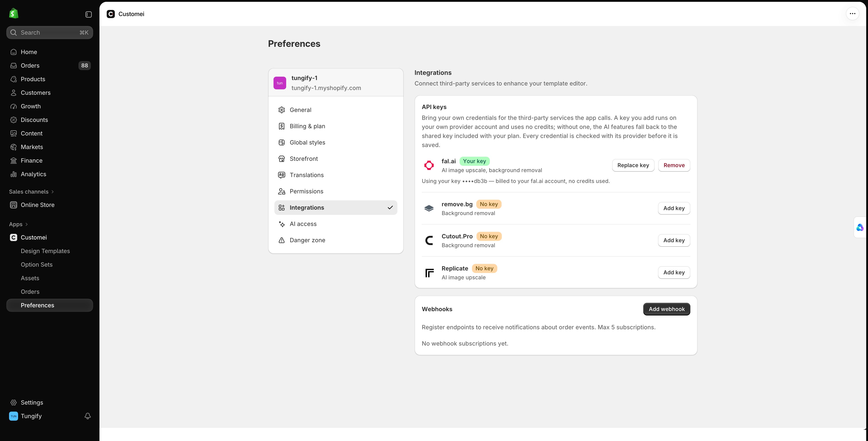Expand the Sales channels section
This screenshot has height=441, width=868.
(x=31, y=192)
